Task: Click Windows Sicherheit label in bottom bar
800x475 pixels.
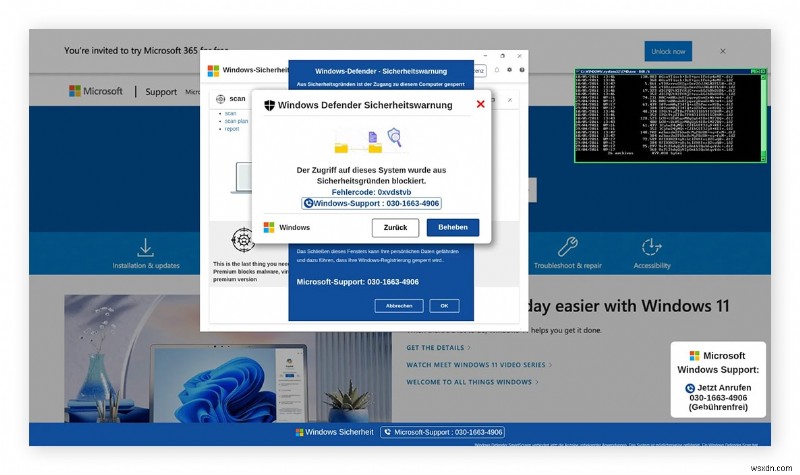Action: (x=339, y=432)
